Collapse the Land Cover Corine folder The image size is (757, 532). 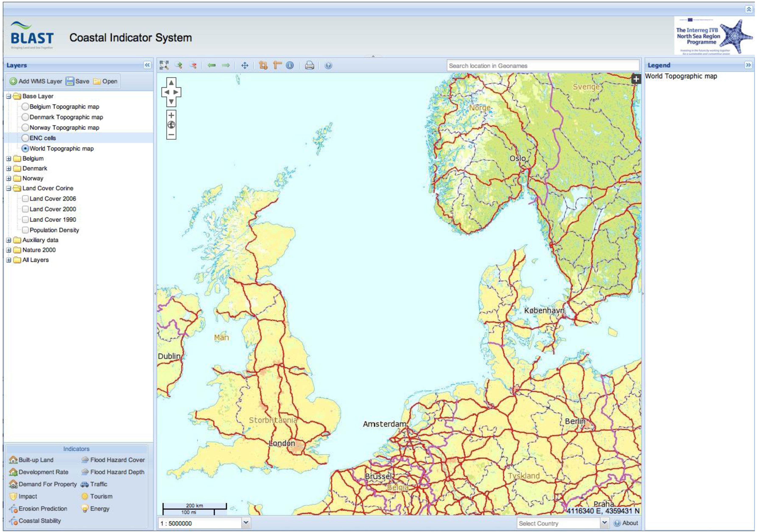pos(9,188)
